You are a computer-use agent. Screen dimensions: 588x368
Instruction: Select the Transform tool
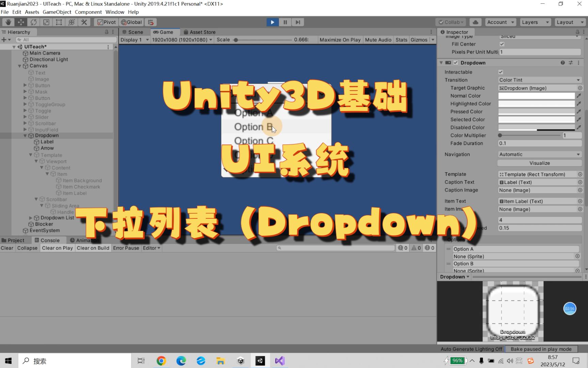[71, 22]
